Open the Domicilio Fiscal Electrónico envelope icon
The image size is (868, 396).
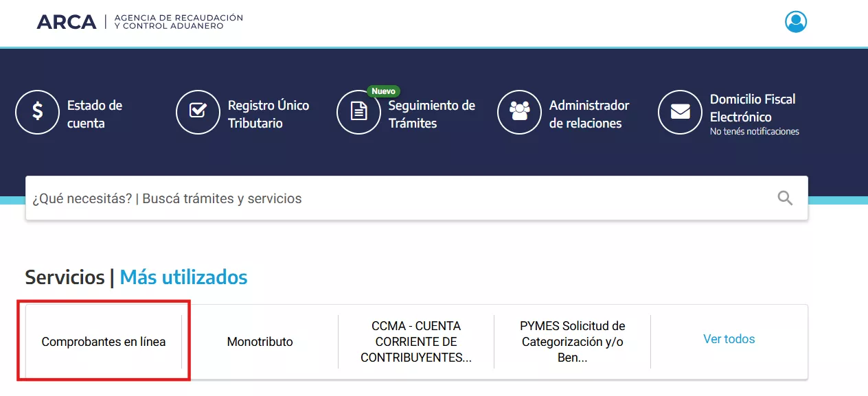(x=680, y=112)
